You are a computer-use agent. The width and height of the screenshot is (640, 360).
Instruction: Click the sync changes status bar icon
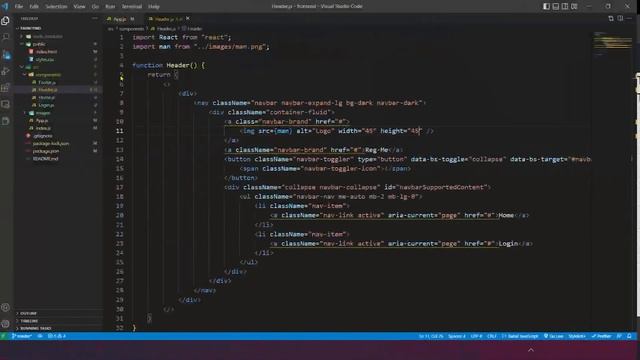40,336
